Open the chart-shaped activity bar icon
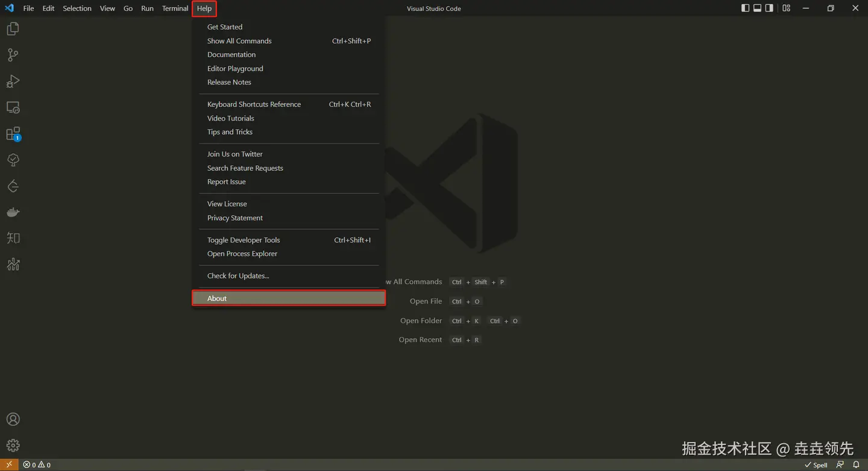868x471 pixels. 13,264
